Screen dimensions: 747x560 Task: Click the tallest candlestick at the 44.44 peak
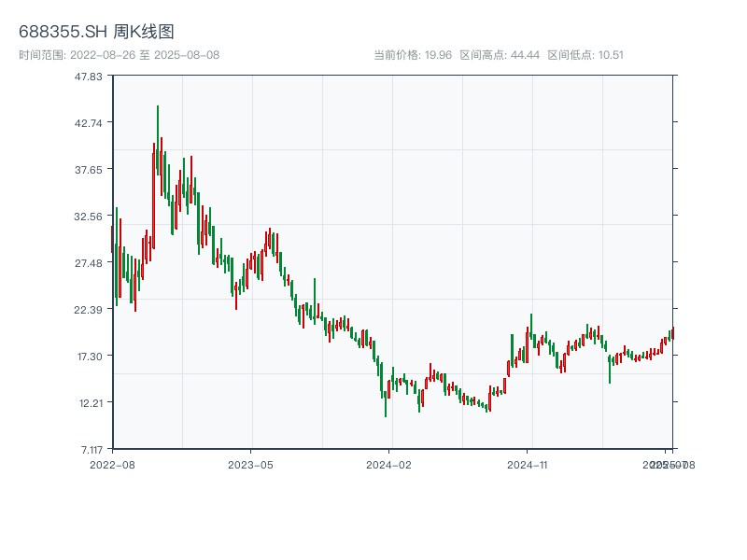[158, 141]
